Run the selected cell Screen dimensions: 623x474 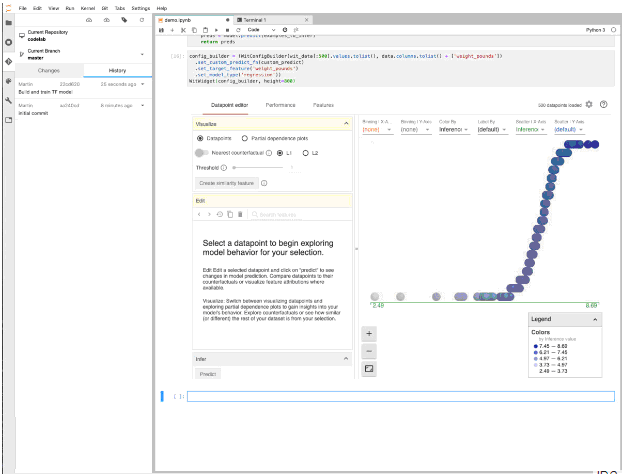(x=217, y=30)
